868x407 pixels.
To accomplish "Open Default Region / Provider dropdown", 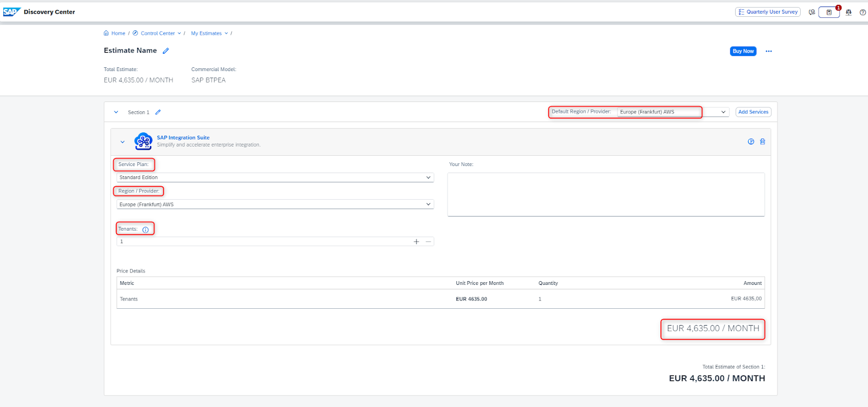I will click(673, 112).
